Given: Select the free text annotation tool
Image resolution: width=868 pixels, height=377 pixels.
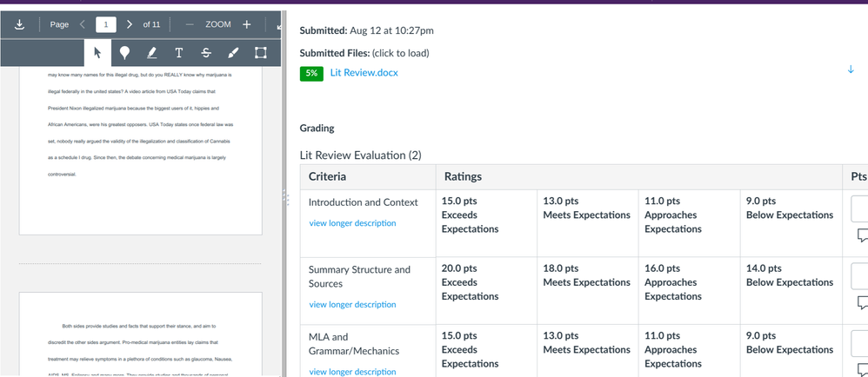Looking at the screenshot, I should coord(179,52).
